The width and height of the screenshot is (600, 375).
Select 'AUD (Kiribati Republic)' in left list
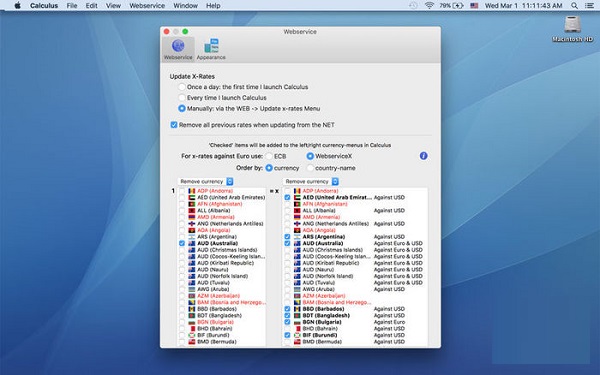pyautogui.click(x=225, y=263)
